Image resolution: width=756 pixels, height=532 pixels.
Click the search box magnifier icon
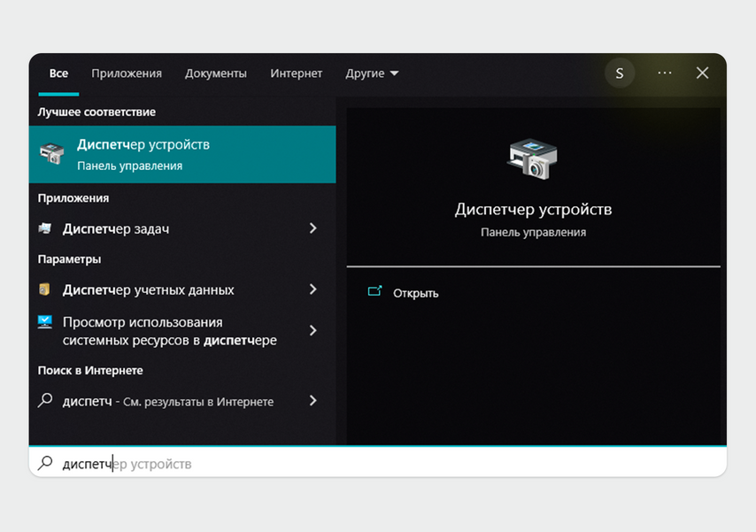click(45, 463)
